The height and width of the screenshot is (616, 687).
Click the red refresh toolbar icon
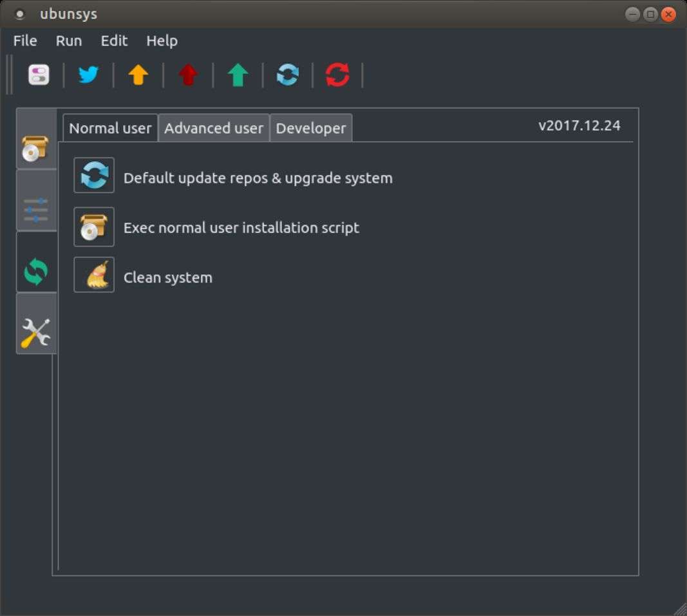pyautogui.click(x=337, y=75)
